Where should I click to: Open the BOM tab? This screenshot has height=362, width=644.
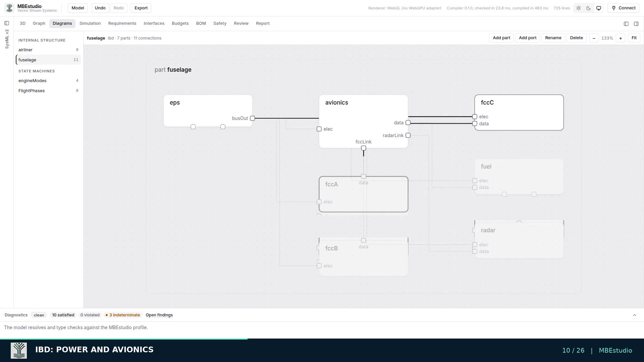pyautogui.click(x=201, y=23)
